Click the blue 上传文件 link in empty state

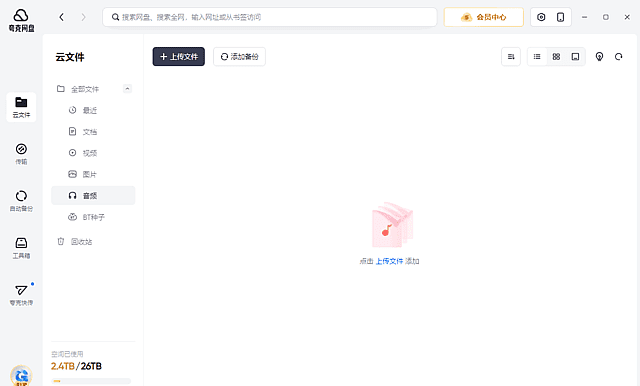coord(389,261)
